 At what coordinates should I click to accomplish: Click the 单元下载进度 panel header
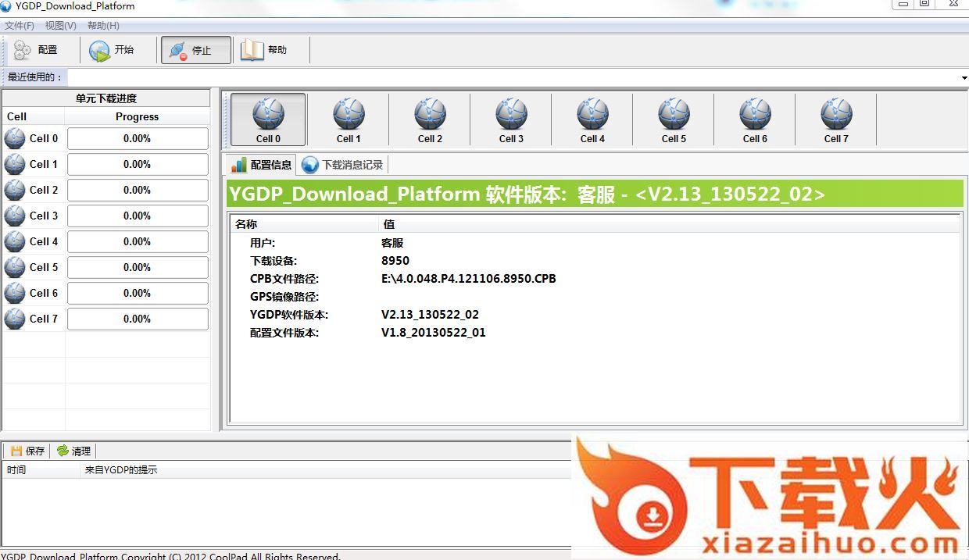(106, 98)
